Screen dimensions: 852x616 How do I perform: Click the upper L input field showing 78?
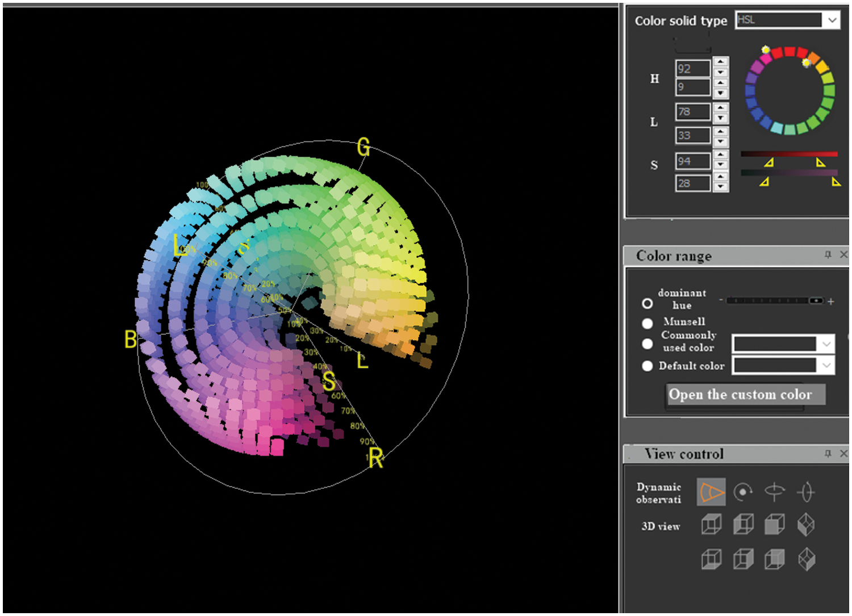click(693, 112)
